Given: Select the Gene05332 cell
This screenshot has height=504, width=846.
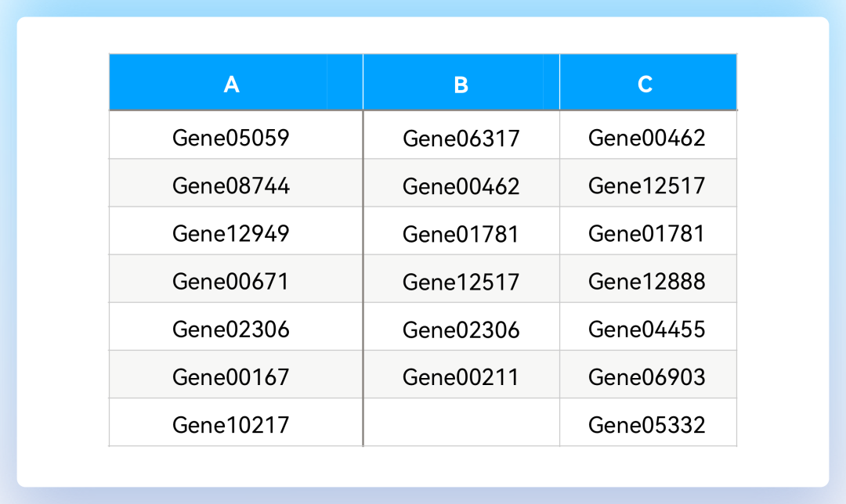Looking at the screenshot, I should pos(648,423).
